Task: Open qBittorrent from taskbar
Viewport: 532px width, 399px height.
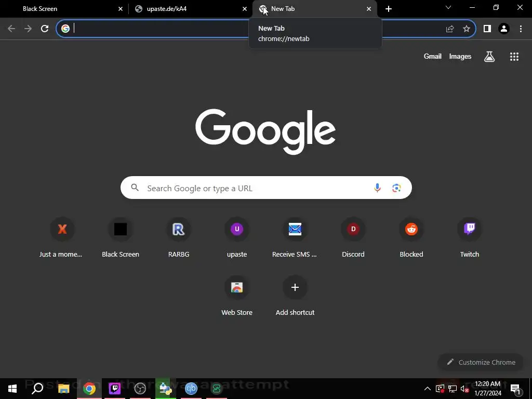Action: [x=191, y=389]
